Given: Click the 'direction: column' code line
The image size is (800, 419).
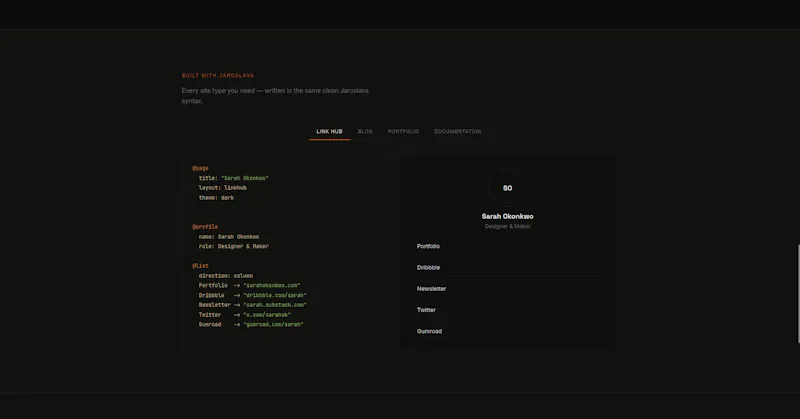Looking at the screenshot, I should coord(226,276).
